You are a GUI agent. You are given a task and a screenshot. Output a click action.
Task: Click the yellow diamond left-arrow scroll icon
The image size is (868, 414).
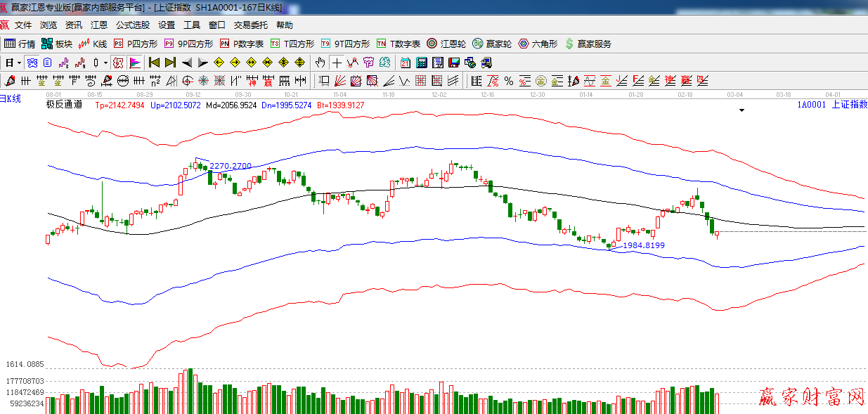coord(218,63)
